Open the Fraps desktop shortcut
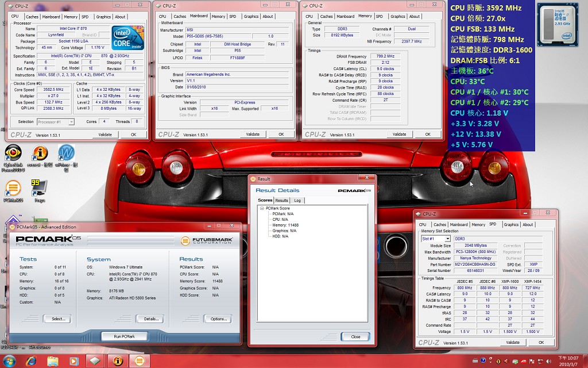The width and height of the screenshot is (588, 368). pyautogui.click(x=40, y=191)
